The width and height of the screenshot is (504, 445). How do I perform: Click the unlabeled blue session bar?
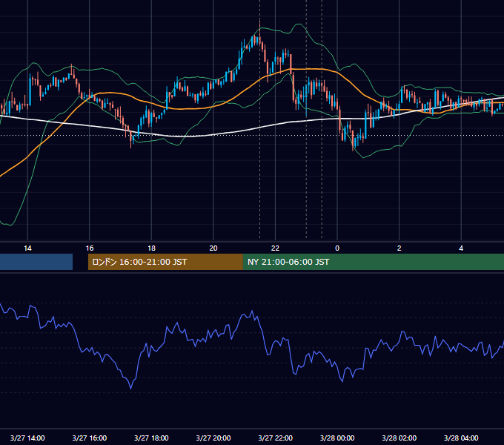(36, 262)
